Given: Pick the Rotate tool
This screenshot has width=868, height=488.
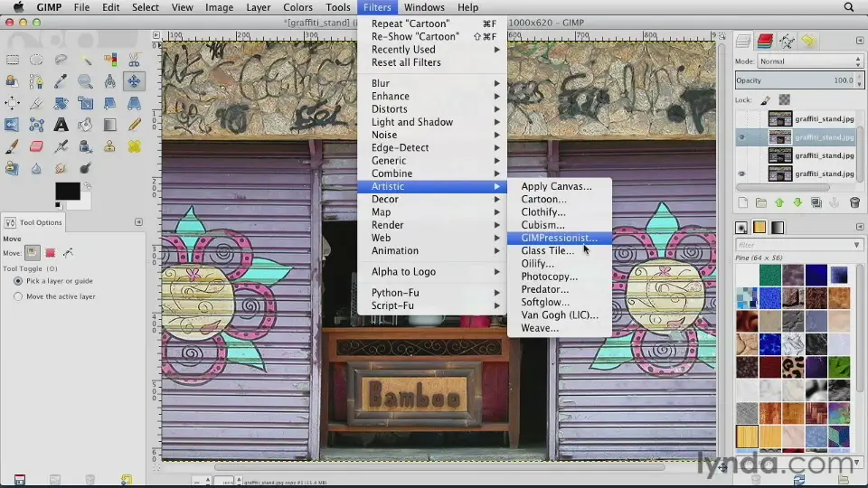Looking at the screenshot, I should (61, 103).
